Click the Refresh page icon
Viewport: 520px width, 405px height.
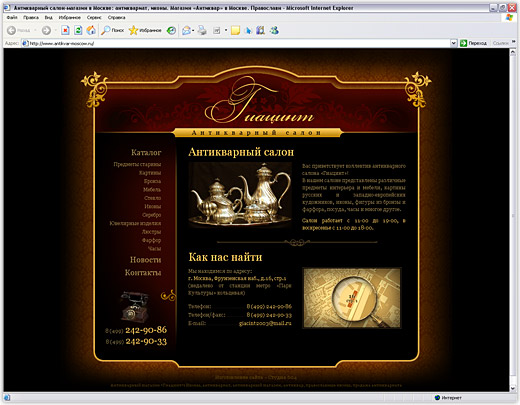pos(78,30)
